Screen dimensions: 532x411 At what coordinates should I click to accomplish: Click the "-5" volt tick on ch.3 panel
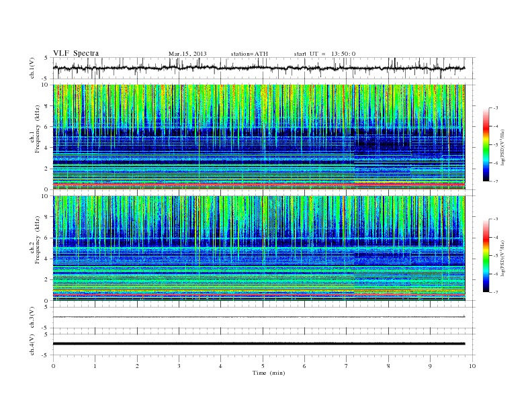(45, 328)
